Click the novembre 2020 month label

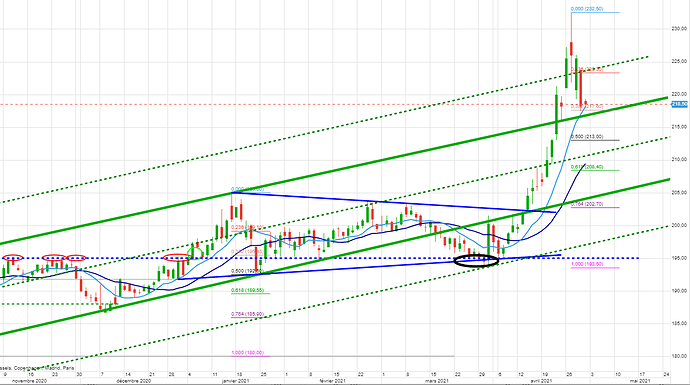point(29,381)
